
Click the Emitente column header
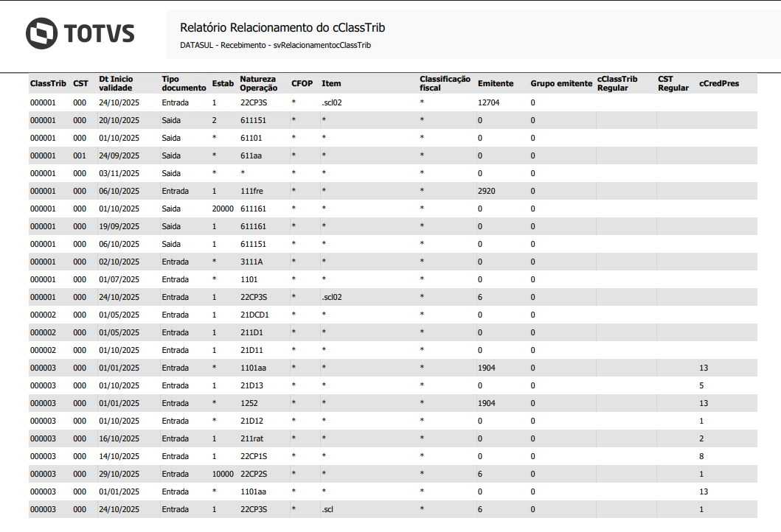(x=496, y=83)
